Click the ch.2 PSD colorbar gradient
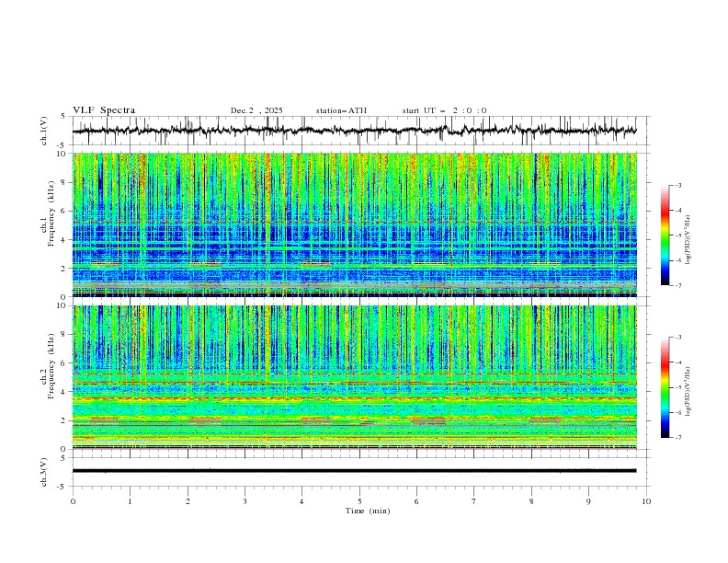This screenshot has width=728, height=563. point(665,387)
